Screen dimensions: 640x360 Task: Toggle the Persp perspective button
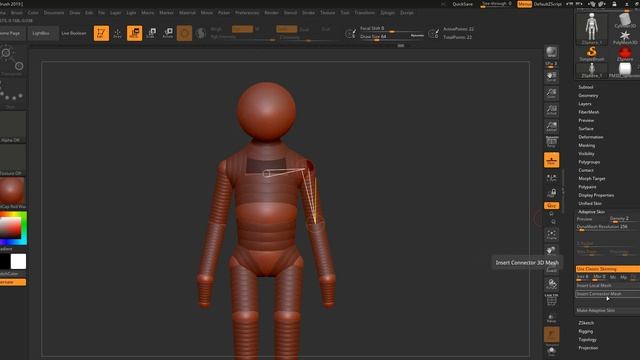click(551, 142)
